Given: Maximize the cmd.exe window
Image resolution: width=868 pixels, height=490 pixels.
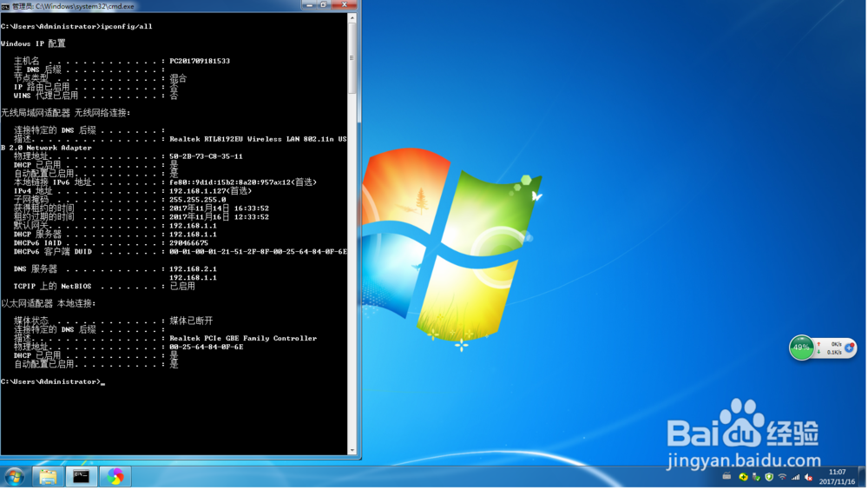Looking at the screenshot, I should [x=324, y=4].
